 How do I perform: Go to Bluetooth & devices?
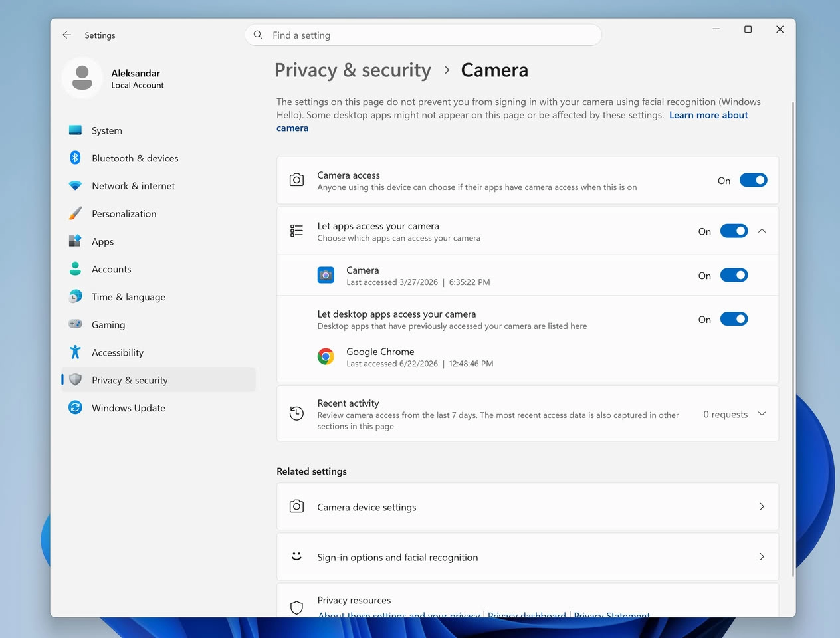coord(158,158)
